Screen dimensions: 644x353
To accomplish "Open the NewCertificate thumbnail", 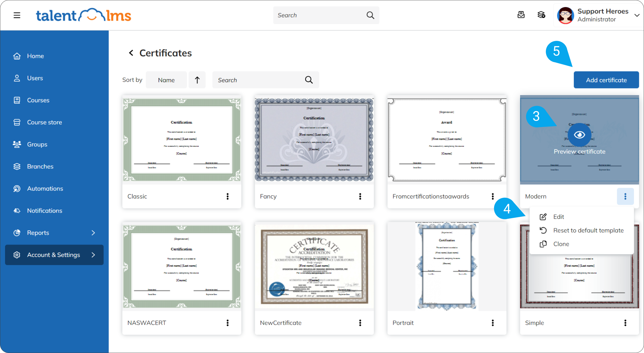I will tap(314, 266).
